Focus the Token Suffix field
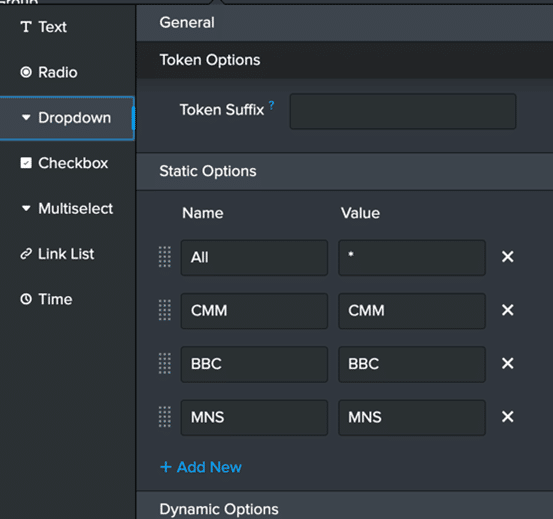This screenshot has height=519, width=553. pos(403,111)
